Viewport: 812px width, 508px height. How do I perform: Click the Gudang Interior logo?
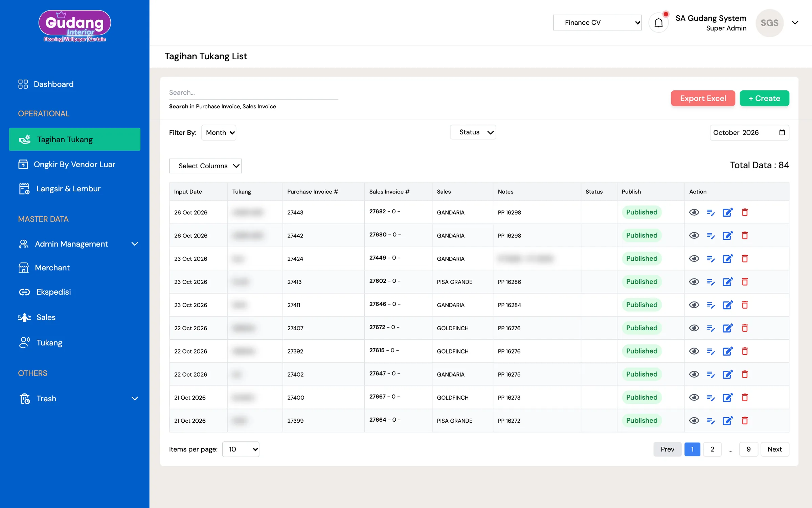75,26
